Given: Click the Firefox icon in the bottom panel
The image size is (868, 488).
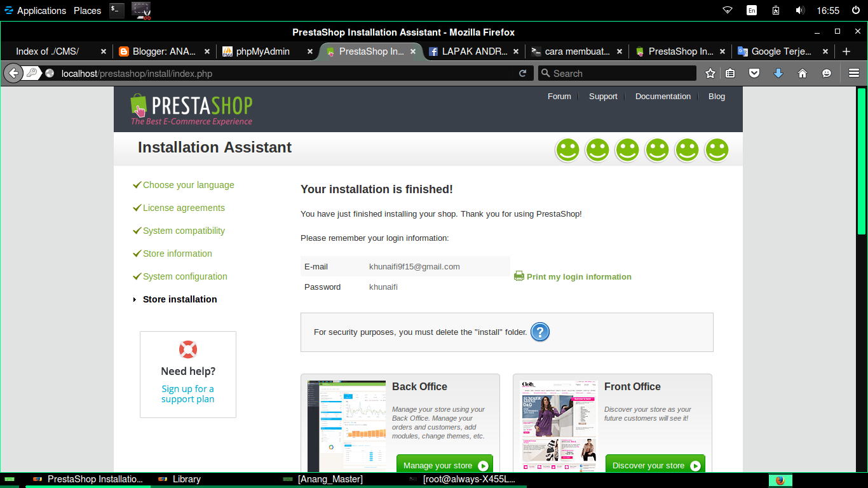Looking at the screenshot, I should 780,480.
